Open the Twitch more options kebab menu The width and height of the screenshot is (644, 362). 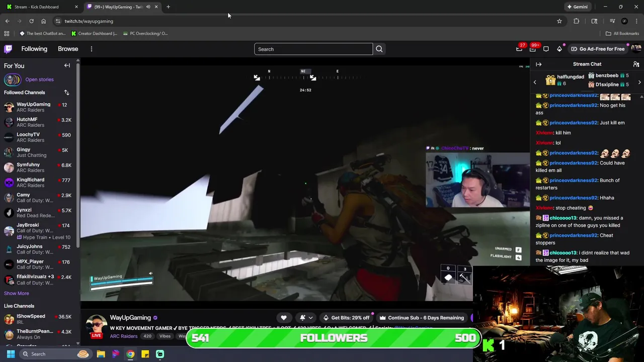(92, 49)
